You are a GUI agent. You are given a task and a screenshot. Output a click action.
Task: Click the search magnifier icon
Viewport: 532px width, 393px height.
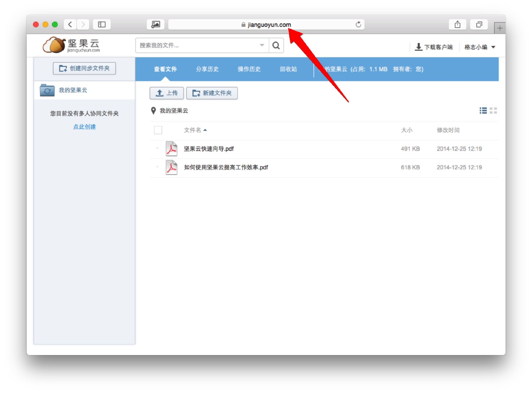(276, 46)
